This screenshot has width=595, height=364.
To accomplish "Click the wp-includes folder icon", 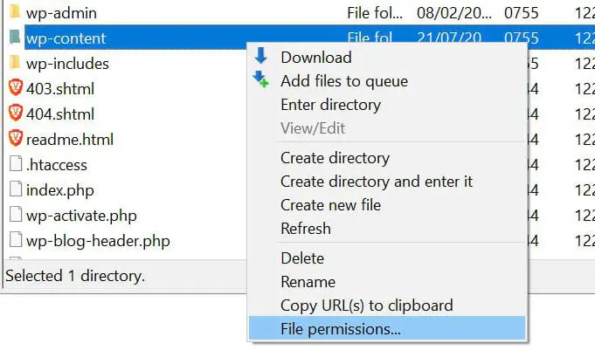I will [15, 64].
